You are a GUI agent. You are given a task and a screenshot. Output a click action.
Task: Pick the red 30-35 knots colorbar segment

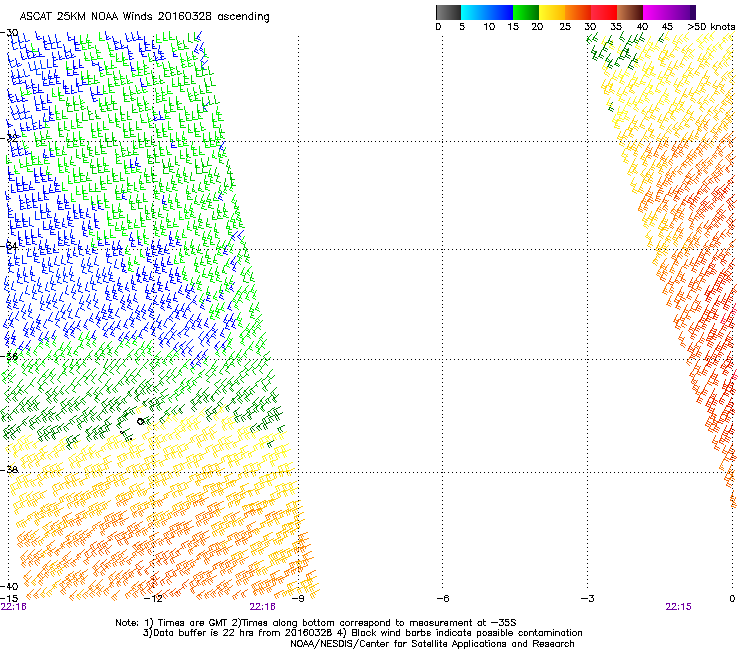tap(604, 12)
